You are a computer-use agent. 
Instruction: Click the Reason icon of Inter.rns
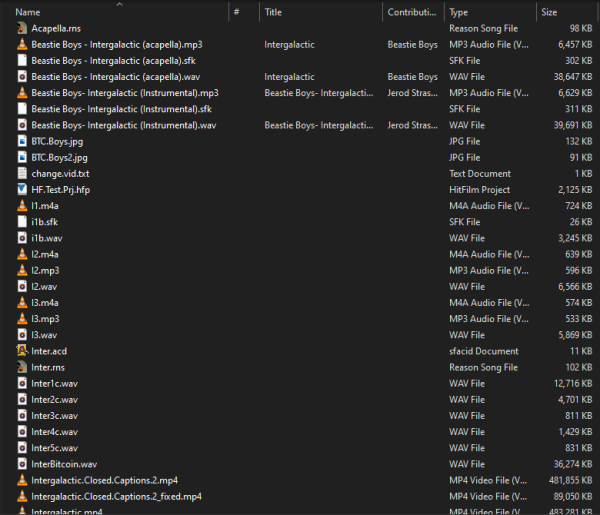tap(22, 367)
